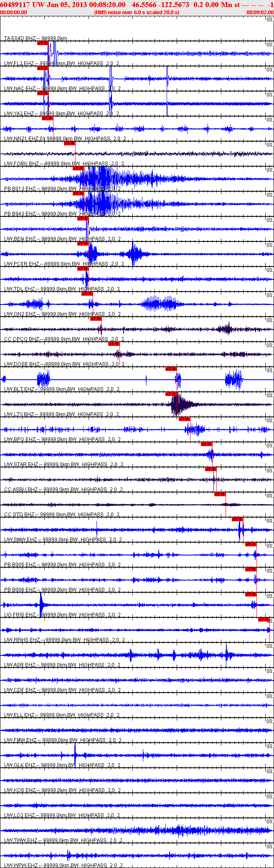
Task: Click the UW TWW EHZ station label
Action: 20,840
